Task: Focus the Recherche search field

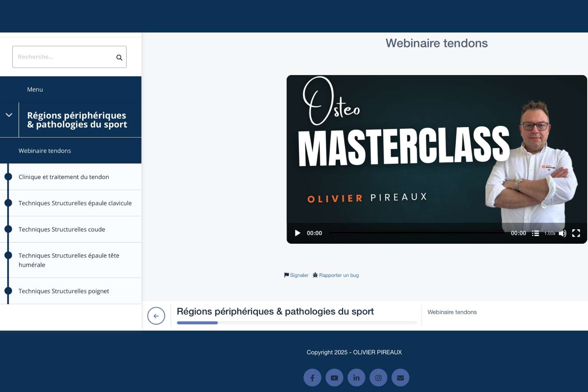Action: coord(64,57)
